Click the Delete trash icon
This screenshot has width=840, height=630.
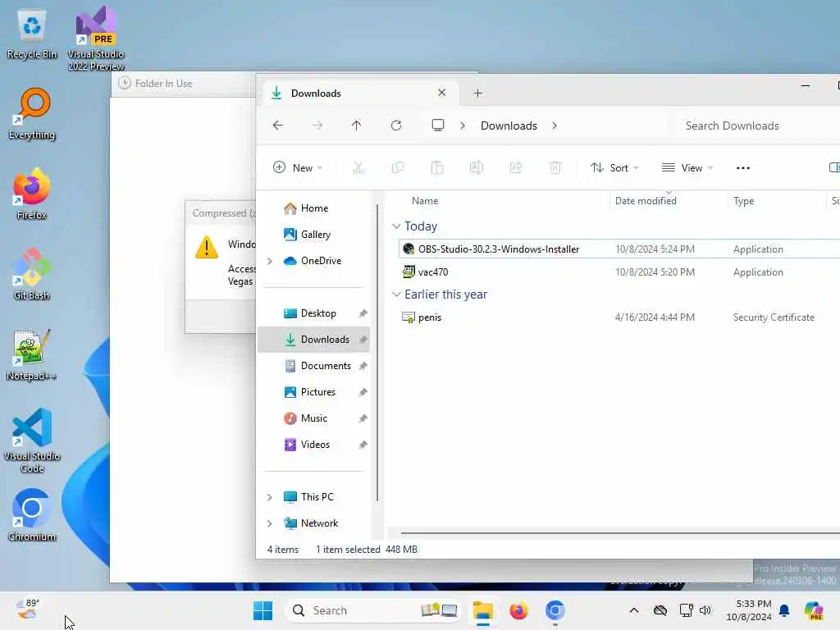pyautogui.click(x=555, y=167)
